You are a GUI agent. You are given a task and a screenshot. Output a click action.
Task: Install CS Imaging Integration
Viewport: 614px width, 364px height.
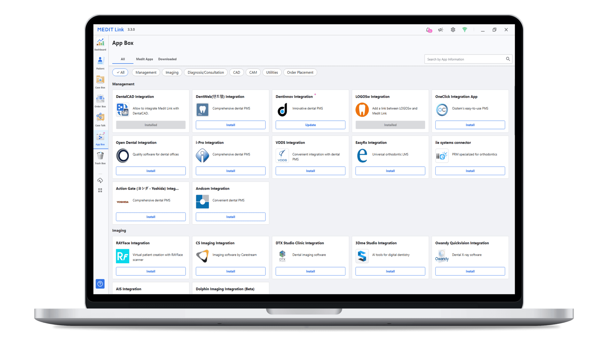(231, 271)
